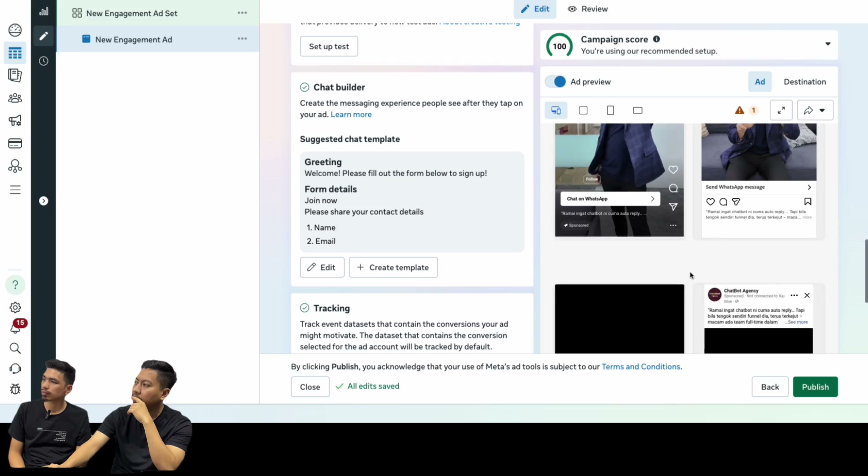
Task: Click the Publish button
Action: click(x=815, y=387)
